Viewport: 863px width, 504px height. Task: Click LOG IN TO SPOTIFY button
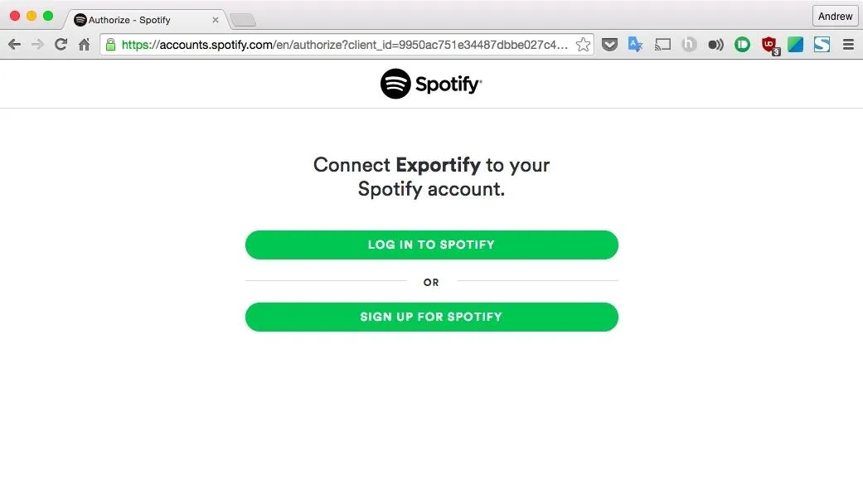coord(431,245)
